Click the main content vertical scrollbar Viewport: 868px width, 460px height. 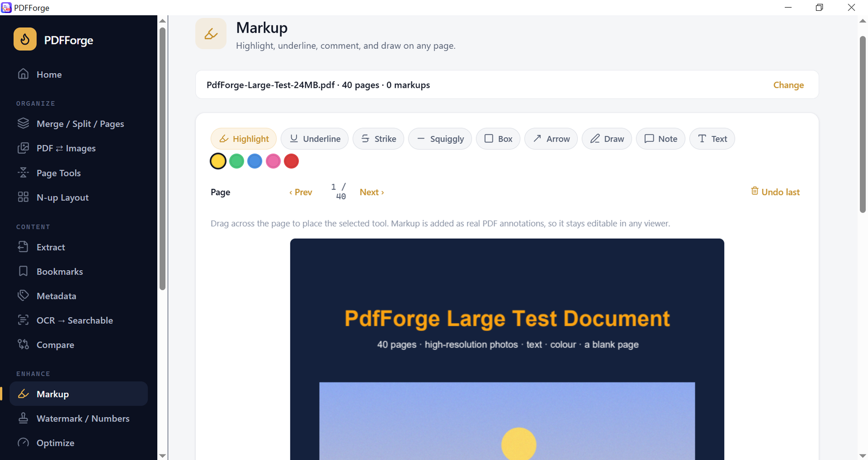pos(863,124)
